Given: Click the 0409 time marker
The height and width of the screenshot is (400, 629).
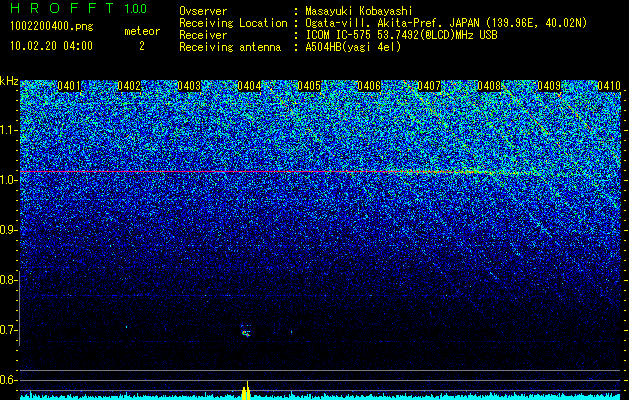Looking at the screenshot, I should (549, 86).
